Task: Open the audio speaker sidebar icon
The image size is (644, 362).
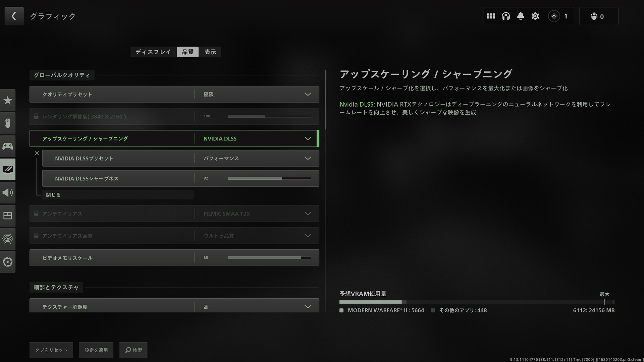Action: 8,192
